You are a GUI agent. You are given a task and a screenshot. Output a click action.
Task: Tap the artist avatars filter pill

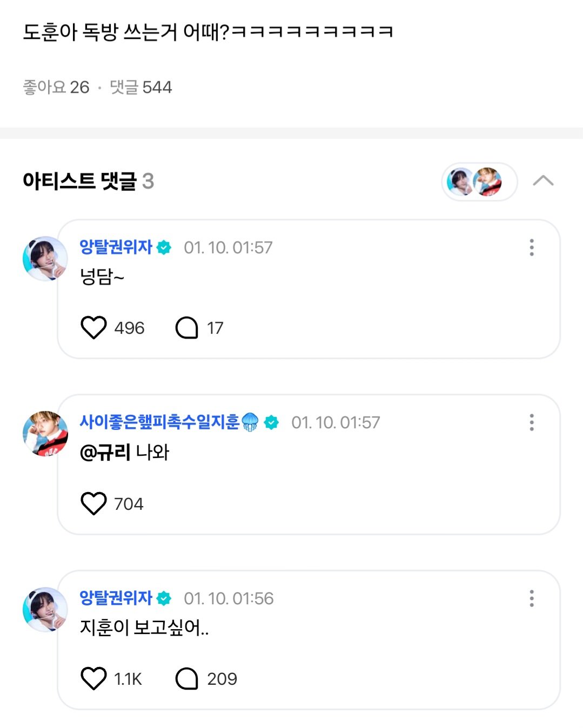pyautogui.click(x=479, y=181)
